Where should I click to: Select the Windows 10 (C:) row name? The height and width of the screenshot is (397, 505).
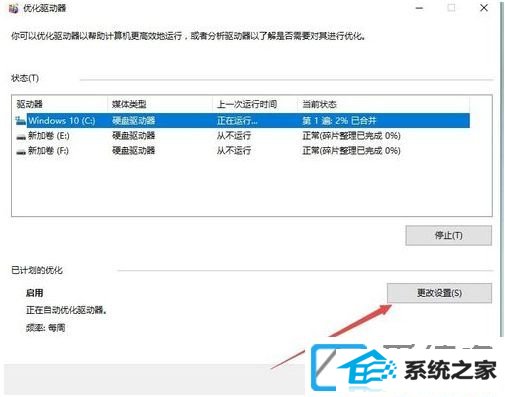click(62, 121)
